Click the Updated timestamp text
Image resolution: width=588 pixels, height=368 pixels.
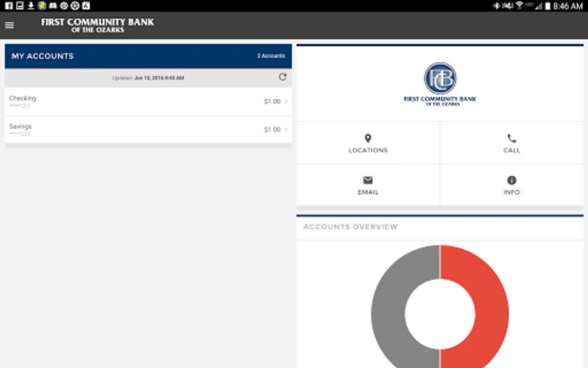coord(148,78)
